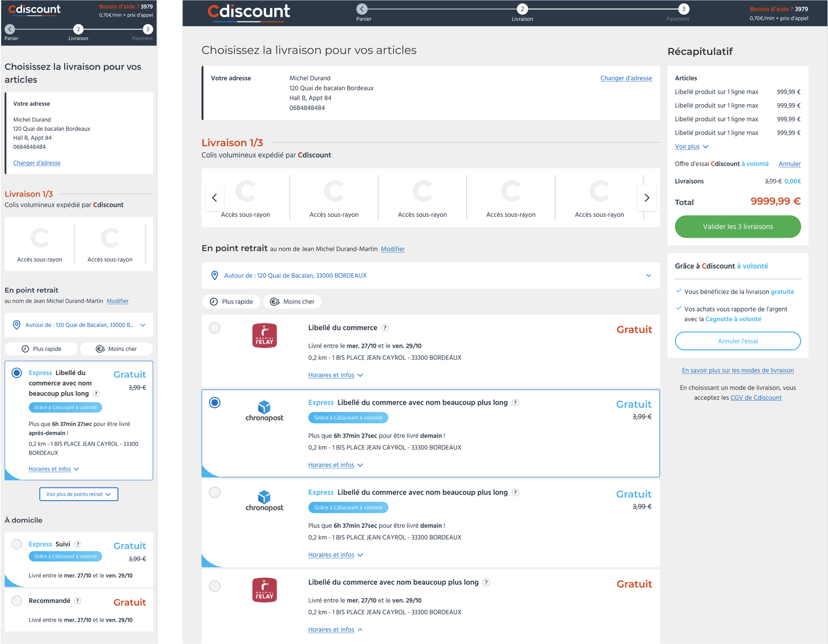
Task: Click the Chronopost logo of selected option
Action: 264,411
